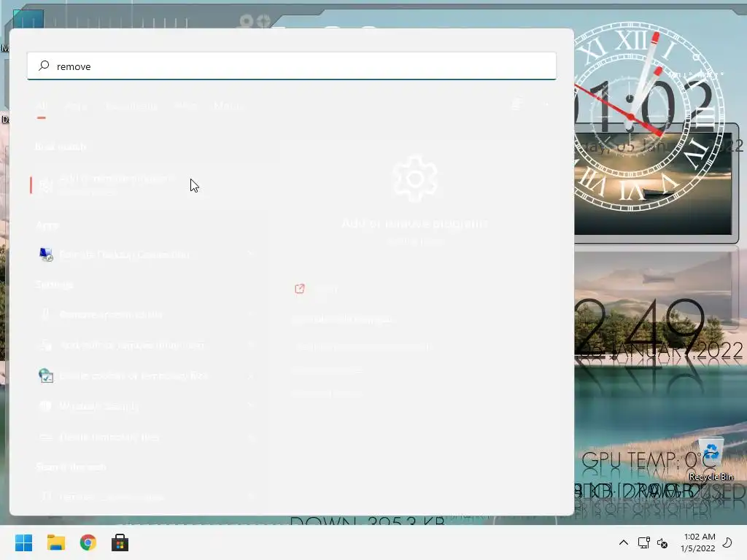Launch Google Chrome from the taskbar
Viewport: 747px width, 560px height.
[x=88, y=542]
